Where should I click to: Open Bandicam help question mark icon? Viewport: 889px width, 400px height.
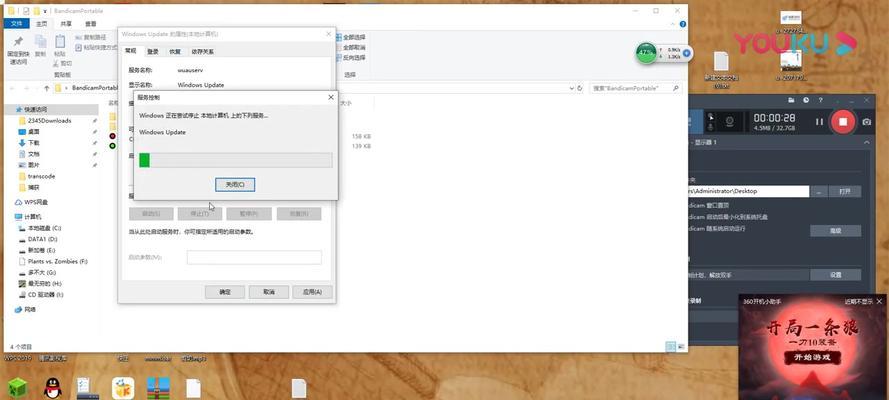click(x=820, y=100)
